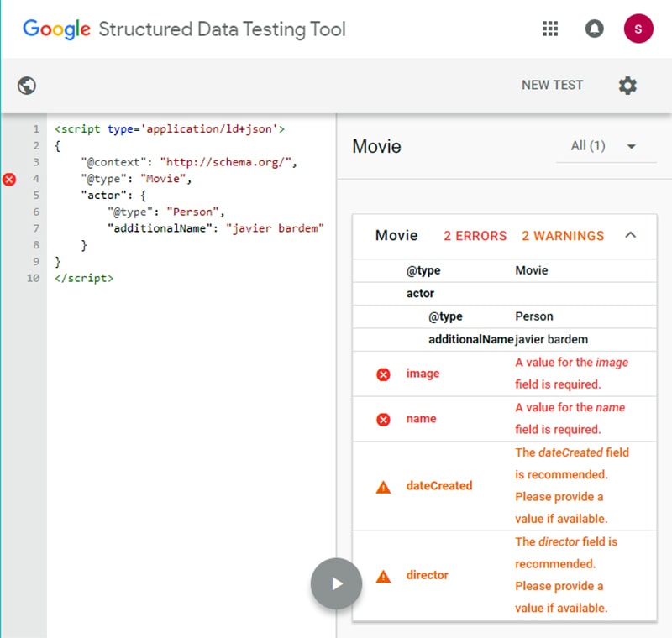Click the Google logo

click(x=56, y=29)
